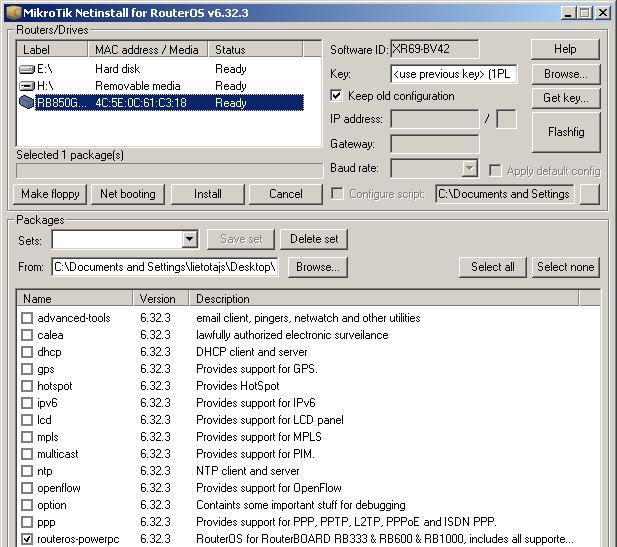
Task: Click the Configure script path field
Action: pos(504,194)
